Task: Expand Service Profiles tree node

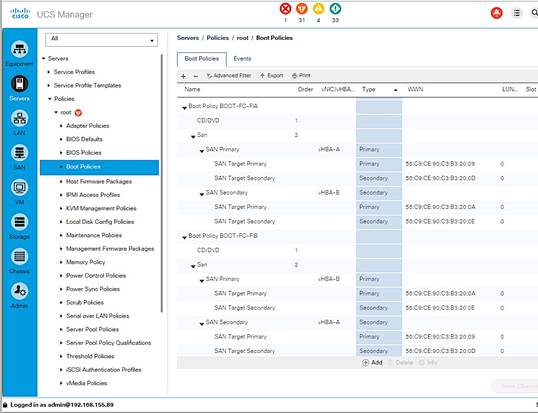Action: click(49, 72)
